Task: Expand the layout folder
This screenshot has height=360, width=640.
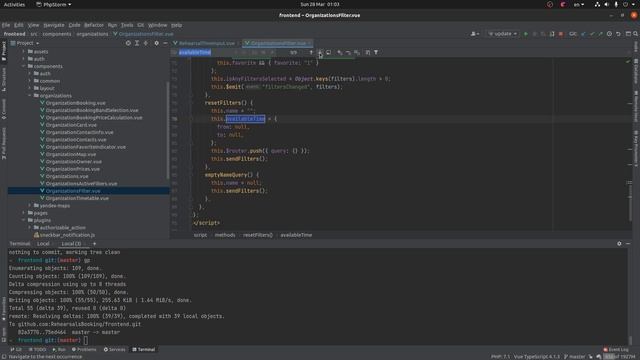Action: [x=30, y=88]
